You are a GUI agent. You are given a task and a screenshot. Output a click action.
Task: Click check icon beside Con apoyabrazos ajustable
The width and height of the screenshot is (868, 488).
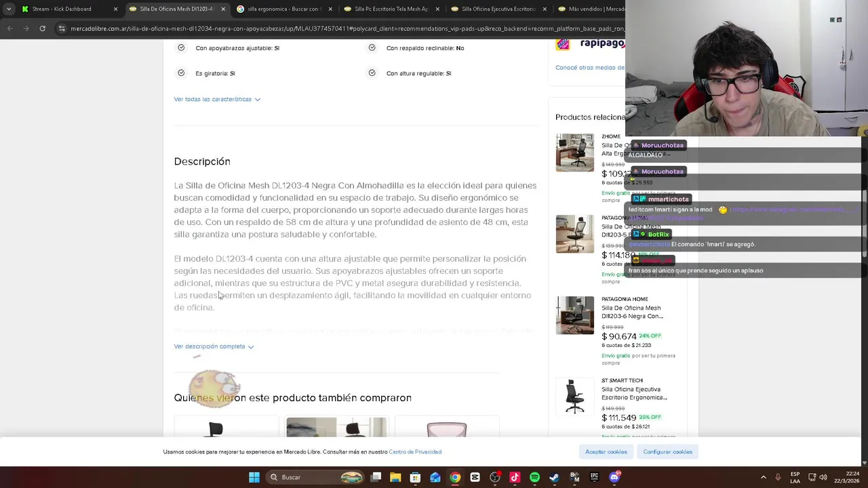pos(181,47)
